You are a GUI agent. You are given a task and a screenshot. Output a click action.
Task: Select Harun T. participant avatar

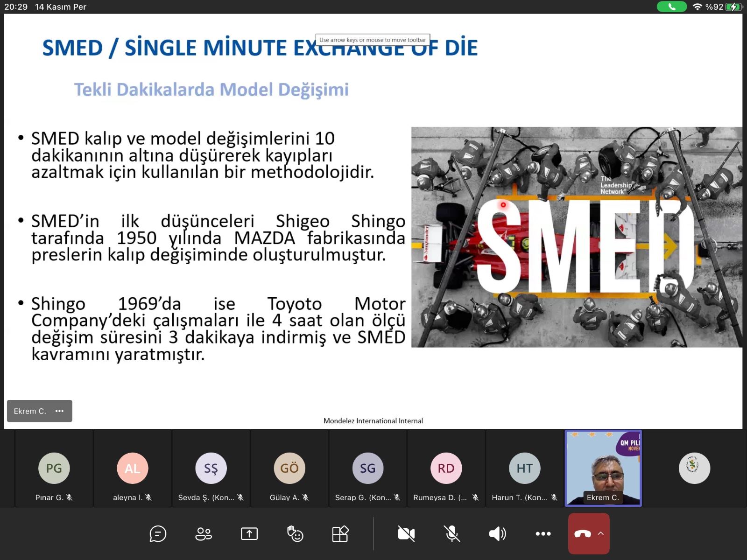(x=525, y=468)
